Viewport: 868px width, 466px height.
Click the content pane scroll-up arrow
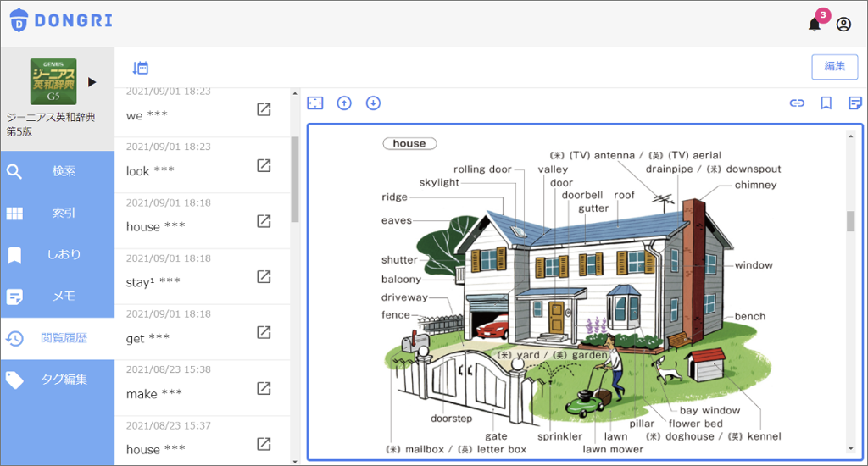(851, 136)
